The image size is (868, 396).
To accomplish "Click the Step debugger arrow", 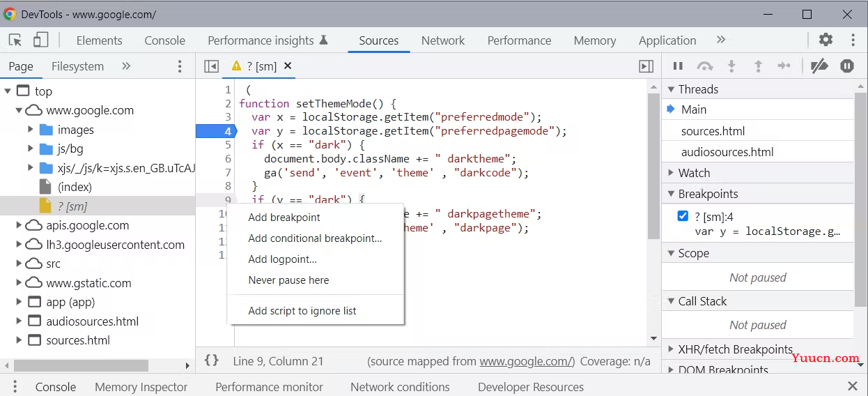I will pyautogui.click(x=784, y=66).
